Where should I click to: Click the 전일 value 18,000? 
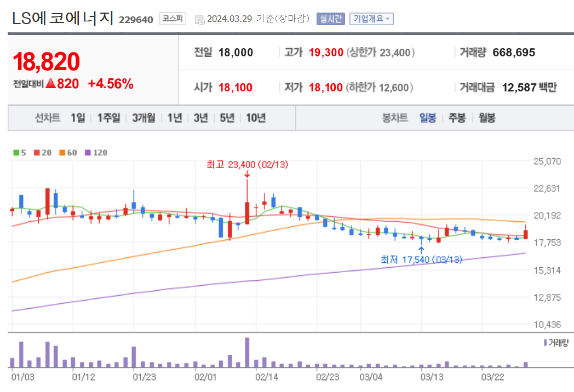(236, 53)
